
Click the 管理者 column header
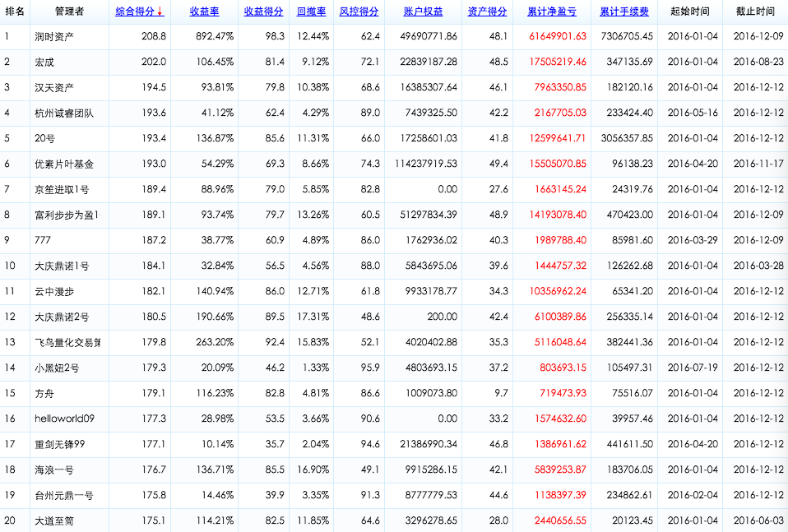pyautogui.click(x=69, y=12)
